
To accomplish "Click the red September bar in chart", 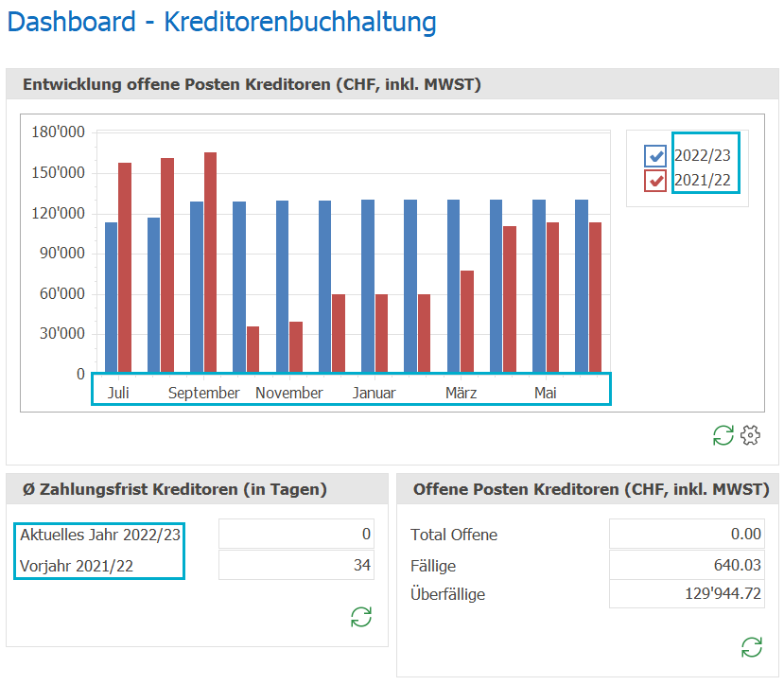I will (211, 262).
